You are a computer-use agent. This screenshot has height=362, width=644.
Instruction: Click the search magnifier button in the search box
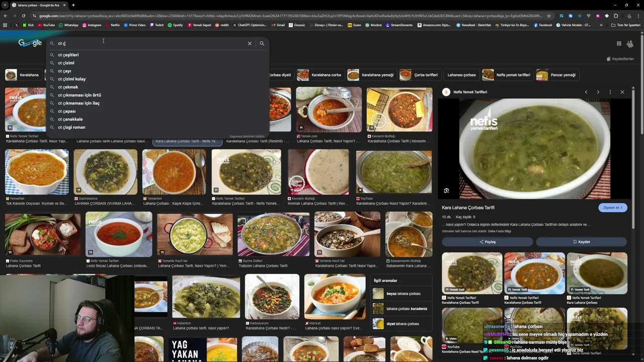coord(262,43)
